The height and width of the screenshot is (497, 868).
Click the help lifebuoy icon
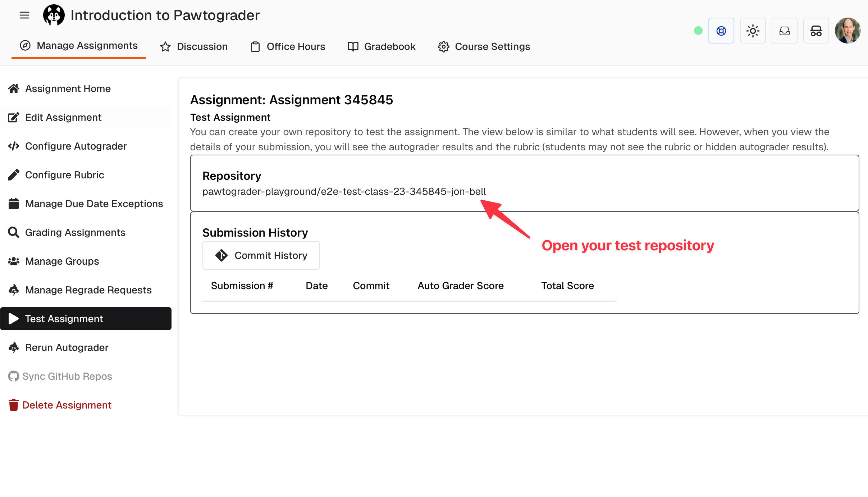721,31
